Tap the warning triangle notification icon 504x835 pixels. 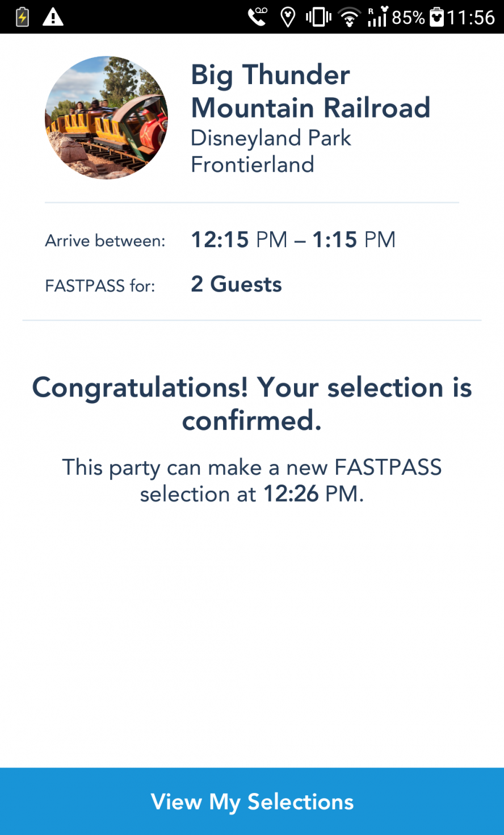53,17
